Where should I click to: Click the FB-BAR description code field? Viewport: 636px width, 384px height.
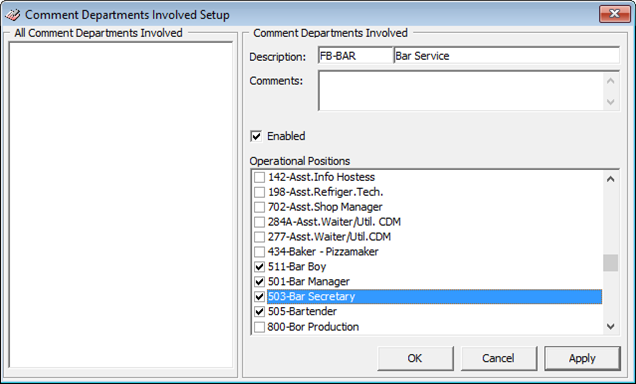point(355,56)
